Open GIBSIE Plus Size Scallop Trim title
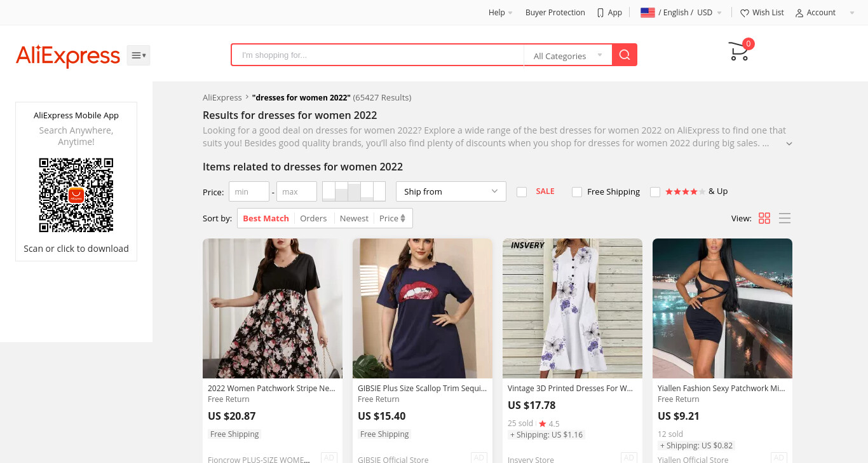Viewport: 868px width, 463px height. [x=422, y=388]
